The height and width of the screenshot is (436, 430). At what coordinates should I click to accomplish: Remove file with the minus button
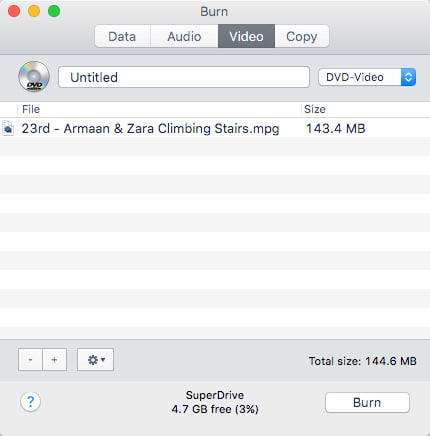30,360
